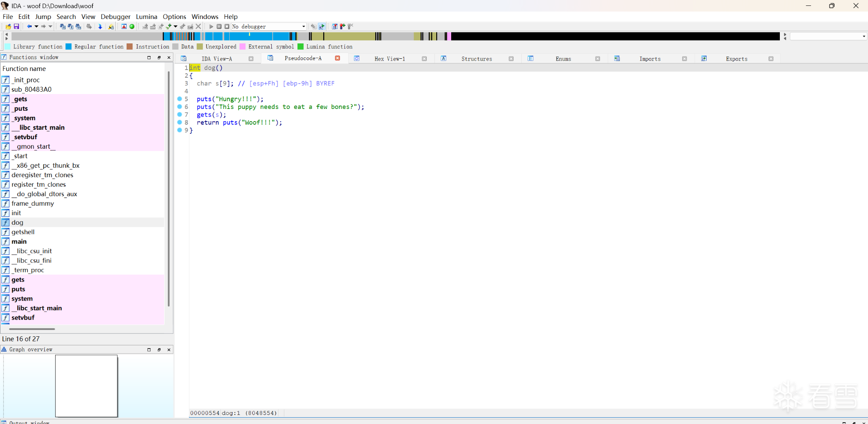Click the Save database icon

point(16,27)
